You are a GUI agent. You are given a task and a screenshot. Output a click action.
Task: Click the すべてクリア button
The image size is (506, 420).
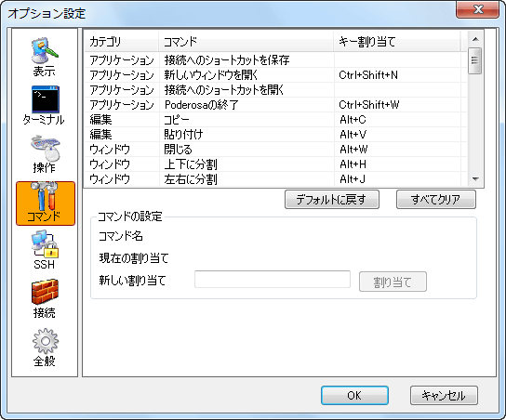pyautogui.click(x=435, y=200)
